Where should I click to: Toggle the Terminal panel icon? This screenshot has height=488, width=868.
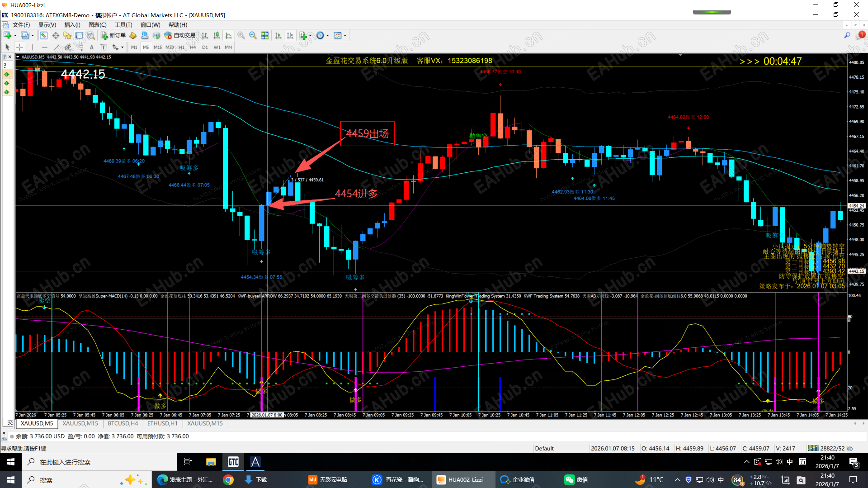(x=79, y=35)
